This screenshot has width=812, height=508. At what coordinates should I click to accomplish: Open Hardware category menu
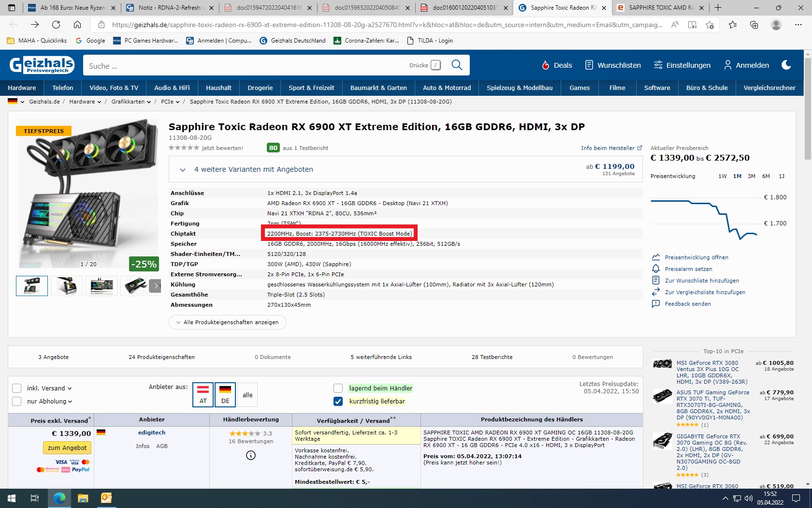click(x=22, y=88)
